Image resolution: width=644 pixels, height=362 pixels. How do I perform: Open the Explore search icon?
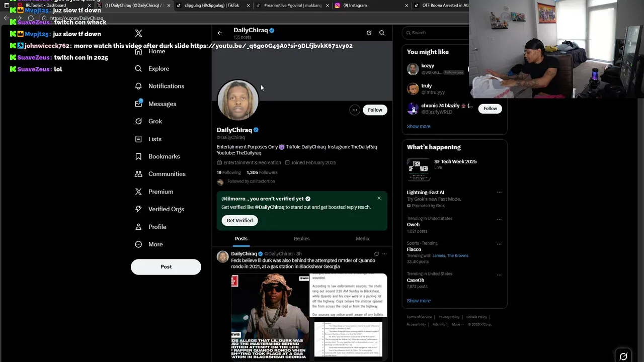[138, 68]
